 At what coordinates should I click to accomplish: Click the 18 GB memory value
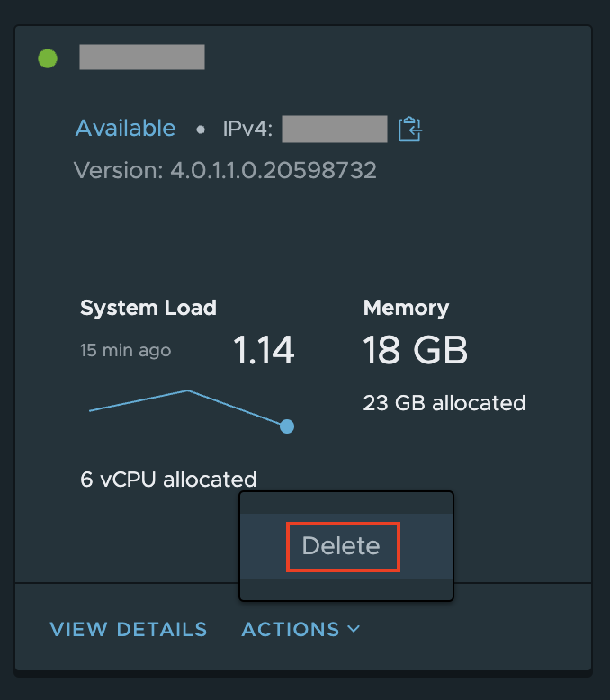416,351
